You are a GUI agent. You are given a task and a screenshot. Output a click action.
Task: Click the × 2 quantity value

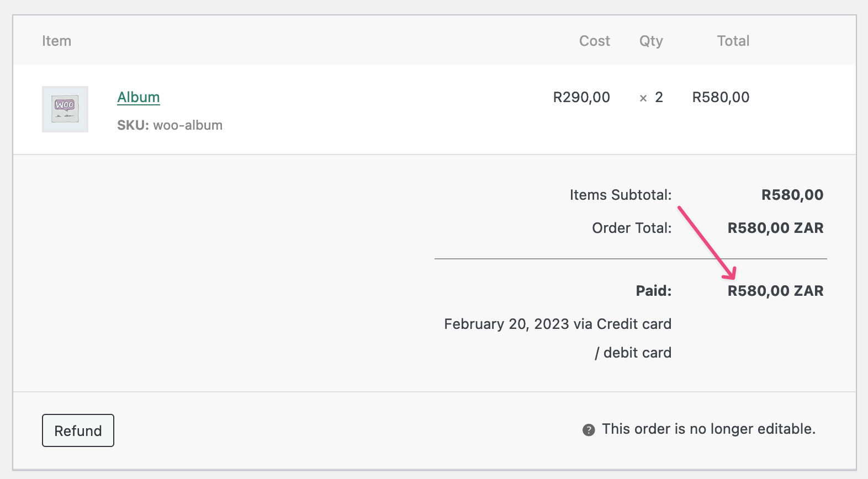(652, 97)
